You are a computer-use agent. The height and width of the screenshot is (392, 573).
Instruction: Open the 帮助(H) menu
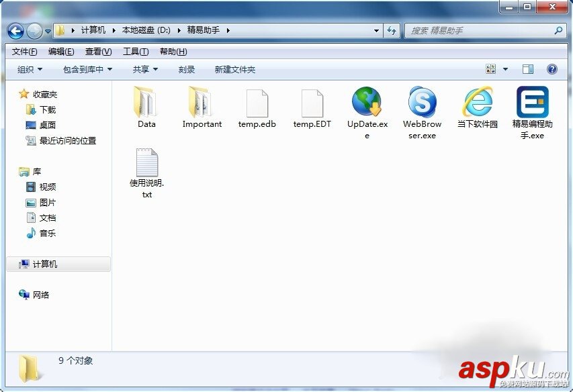pyautogui.click(x=173, y=52)
